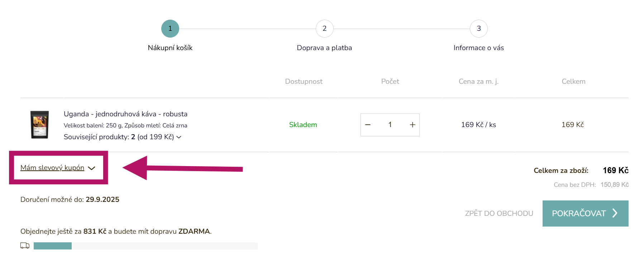This screenshot has height=267, width=644.
Task: Click the delivery truck icon
Action: pyautogui.click(x=25, y=246)
